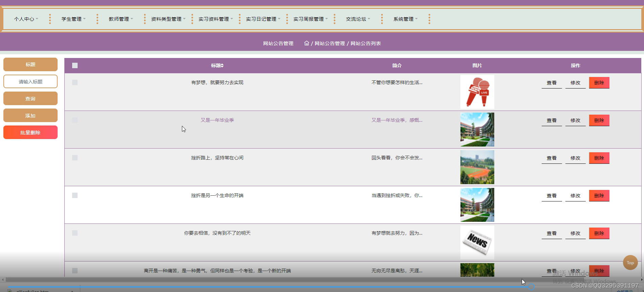Click 网站公告列表 breadcrumb text

(x=366, y=43)
